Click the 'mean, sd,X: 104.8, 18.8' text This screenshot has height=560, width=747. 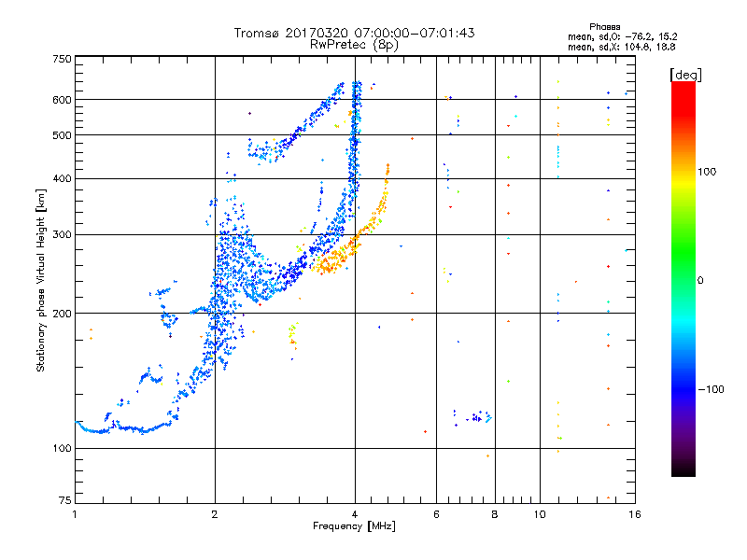point(621,47)
